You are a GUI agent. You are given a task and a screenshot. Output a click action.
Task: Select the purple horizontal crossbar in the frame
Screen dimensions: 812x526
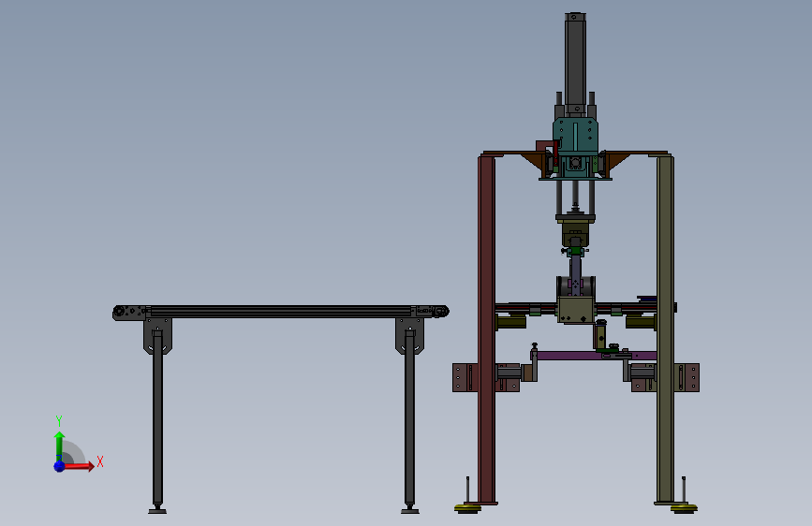coord(596,356)
